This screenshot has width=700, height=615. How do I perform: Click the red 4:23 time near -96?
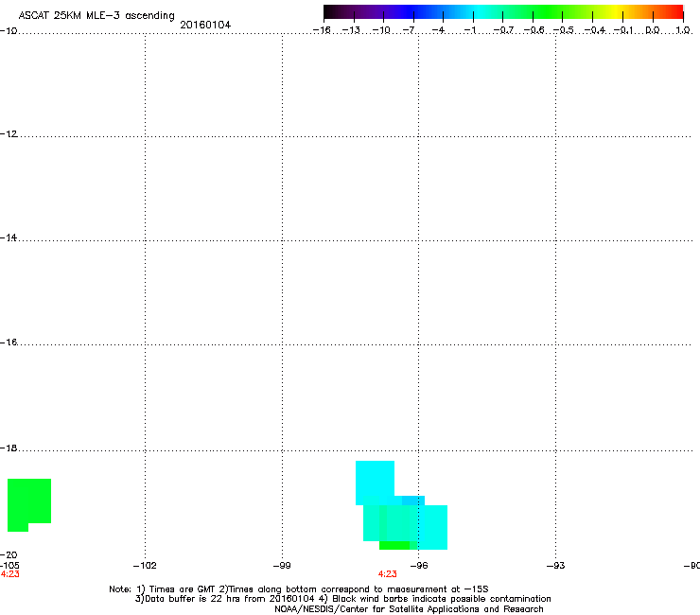(x=388, y=574)
